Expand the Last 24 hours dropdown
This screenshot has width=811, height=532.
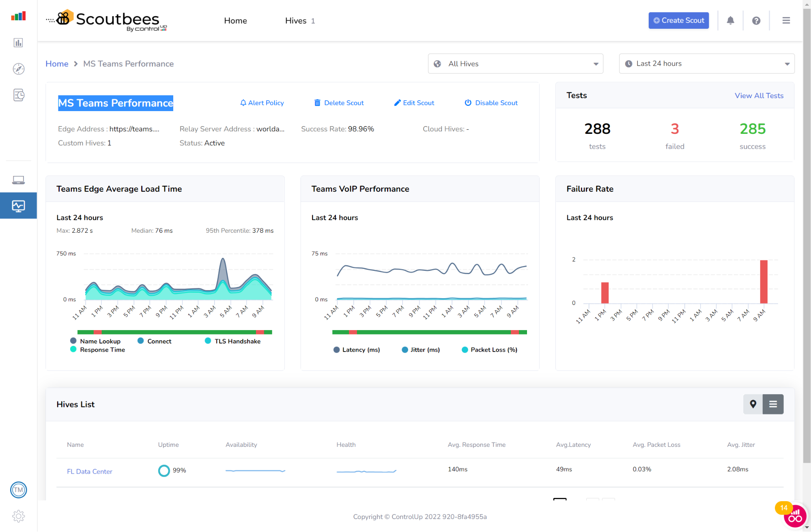tap(706, 64)
